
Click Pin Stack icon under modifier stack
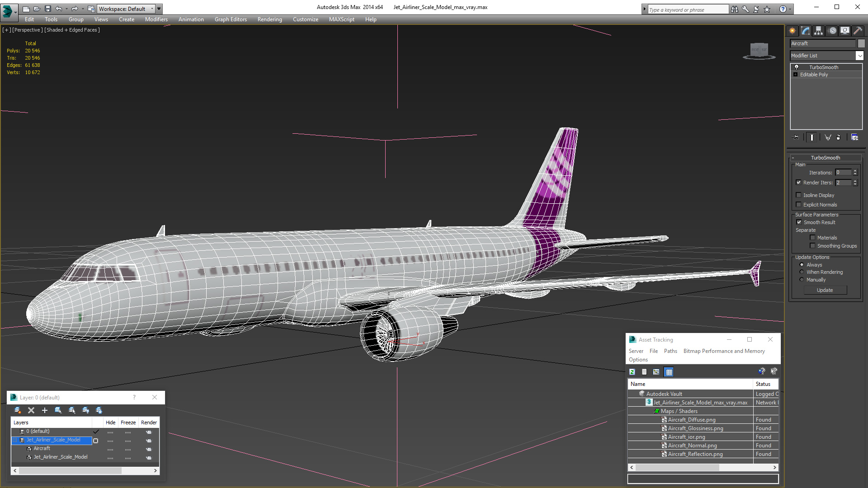coord(796,137)
